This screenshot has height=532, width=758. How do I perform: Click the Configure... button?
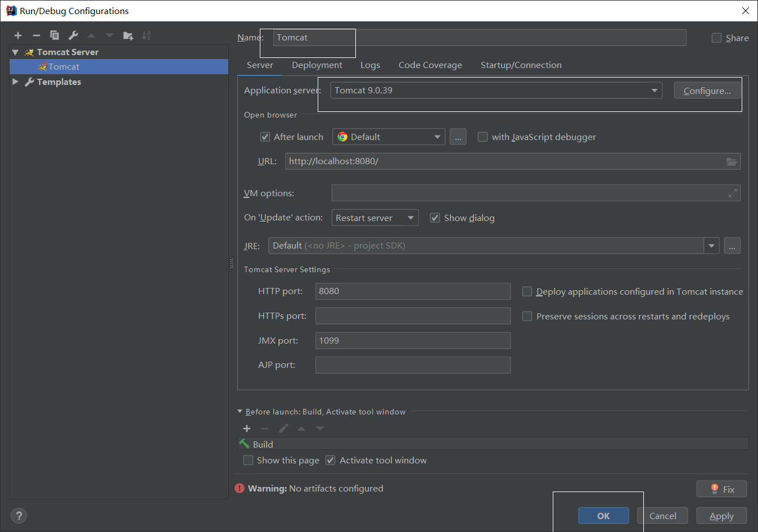[x=707, y=91]
